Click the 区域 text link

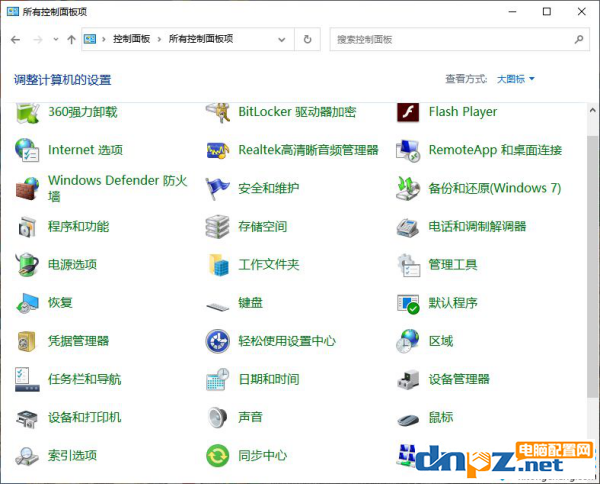441,341
